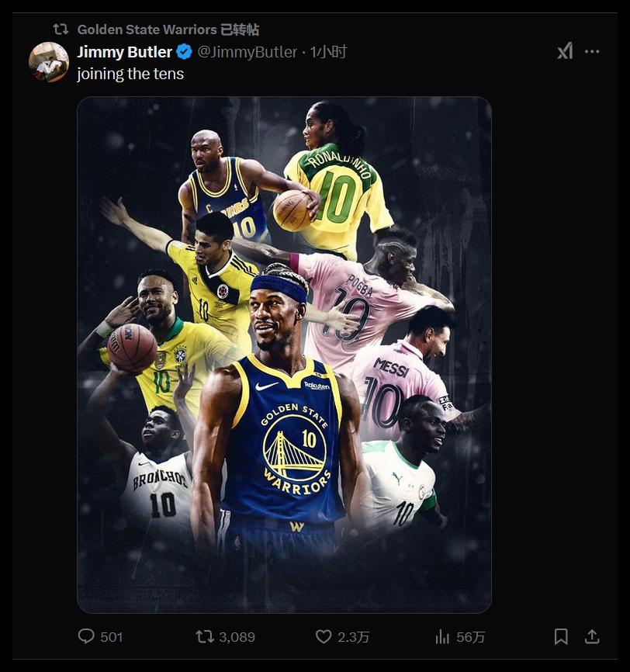
Task: Click Jimmy Butler's profile avatar
Action: pyautogui.click(x=49, y=62)
